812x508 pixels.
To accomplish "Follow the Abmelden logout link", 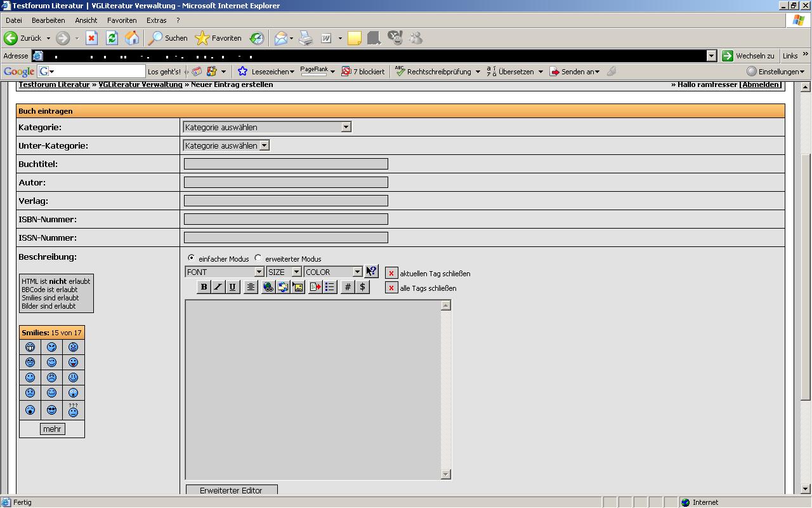I will click(x=761, y=84).
